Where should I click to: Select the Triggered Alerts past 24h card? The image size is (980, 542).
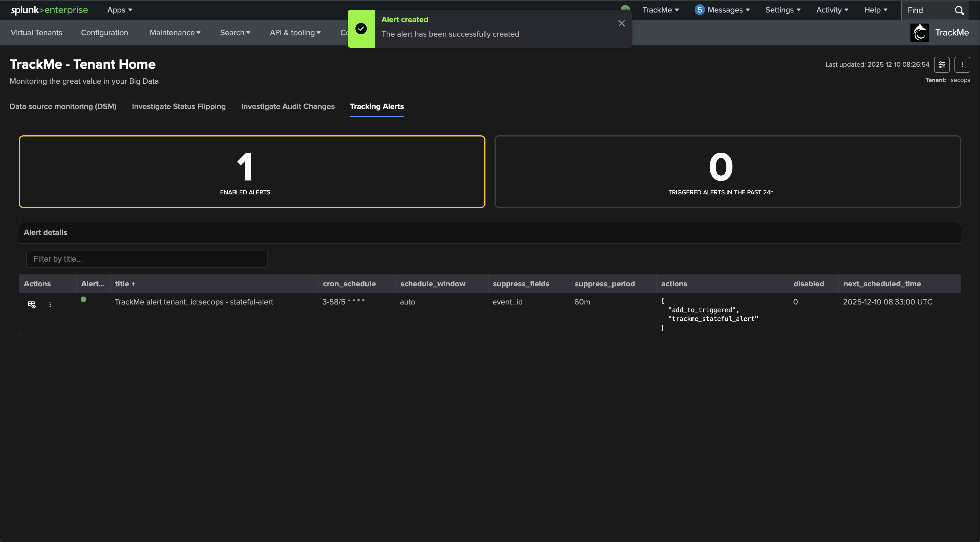coord(727,171)
